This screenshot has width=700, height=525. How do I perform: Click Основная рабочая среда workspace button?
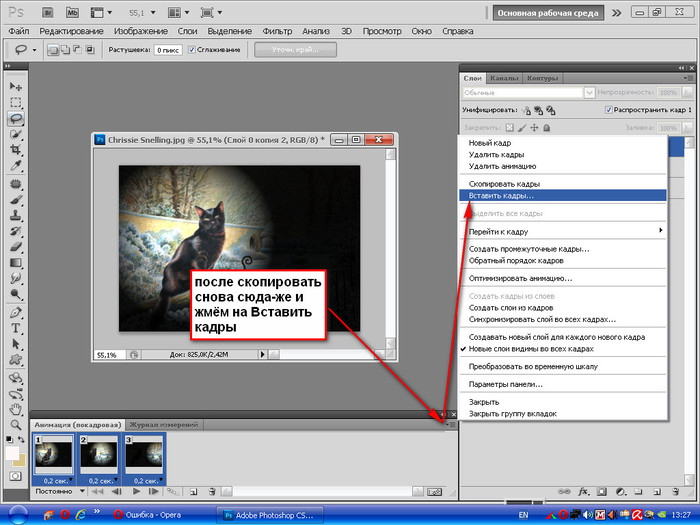point(548,13)
